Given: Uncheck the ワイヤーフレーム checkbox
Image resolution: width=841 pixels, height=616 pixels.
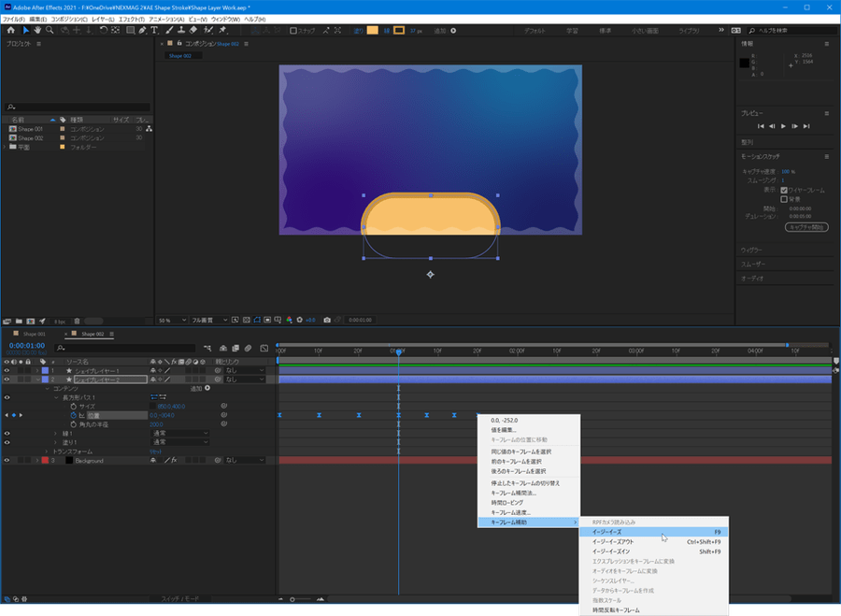Looking at the screenshot, I should click(x=784, y=190).
